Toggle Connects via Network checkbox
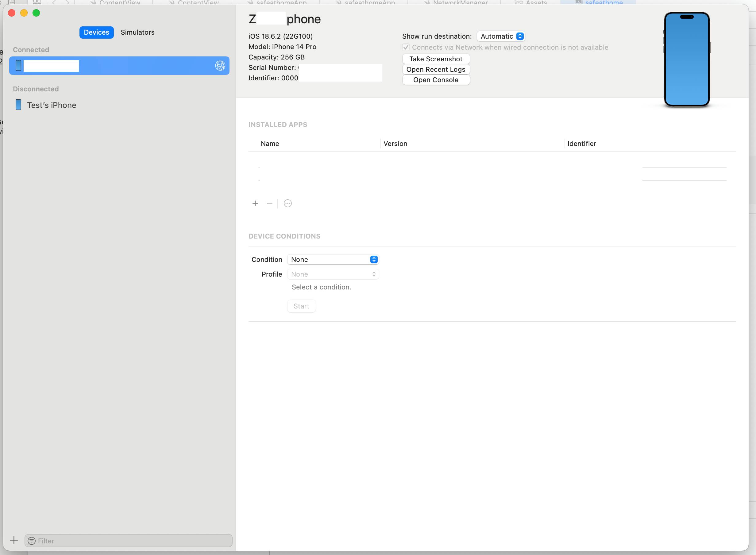756x555 pixels. pos(406,47)
